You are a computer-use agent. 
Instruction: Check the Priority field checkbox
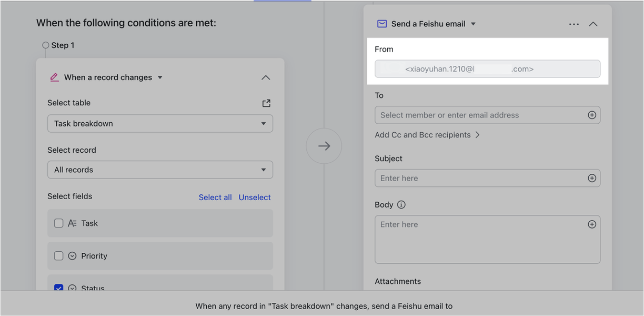(x=58, y=255)
